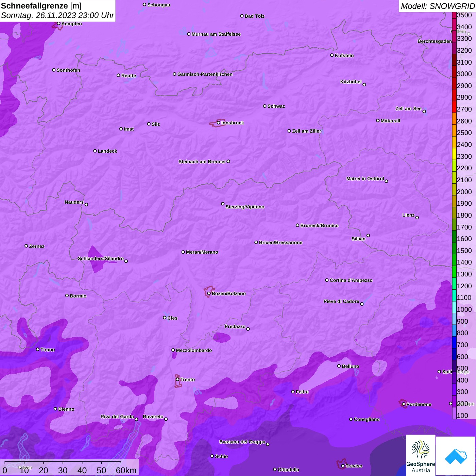Select the Schwaz location marker dot

tap(265, 106)
